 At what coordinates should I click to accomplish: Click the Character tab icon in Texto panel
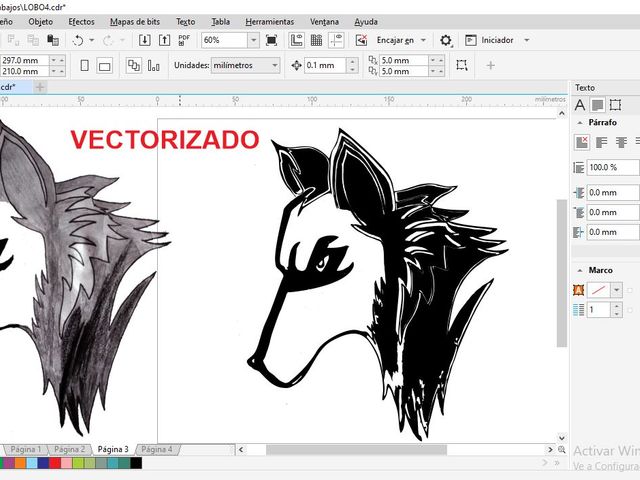click(580, 104)
